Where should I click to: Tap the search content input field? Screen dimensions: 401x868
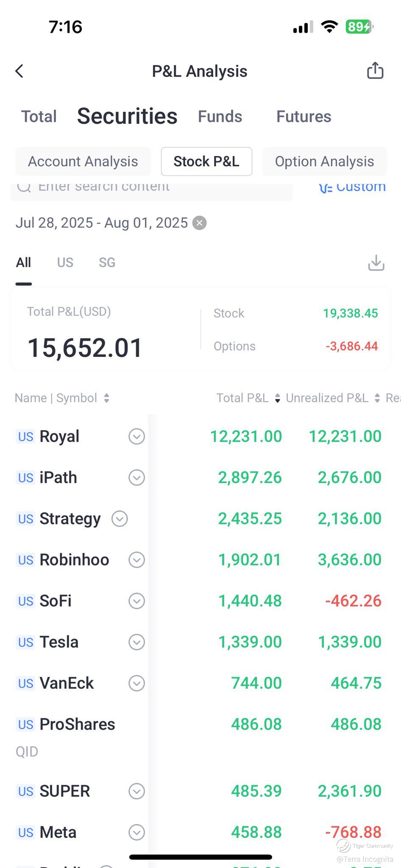152,189
